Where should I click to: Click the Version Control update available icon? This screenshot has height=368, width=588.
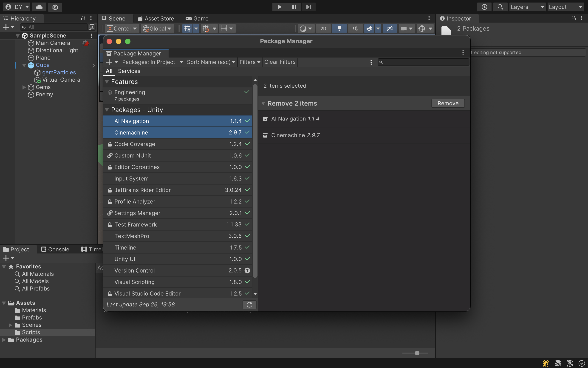coord(247,270)
